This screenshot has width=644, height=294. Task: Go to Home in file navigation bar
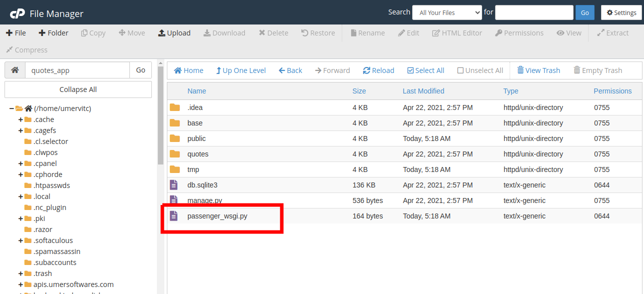click(x=188, y=70)
